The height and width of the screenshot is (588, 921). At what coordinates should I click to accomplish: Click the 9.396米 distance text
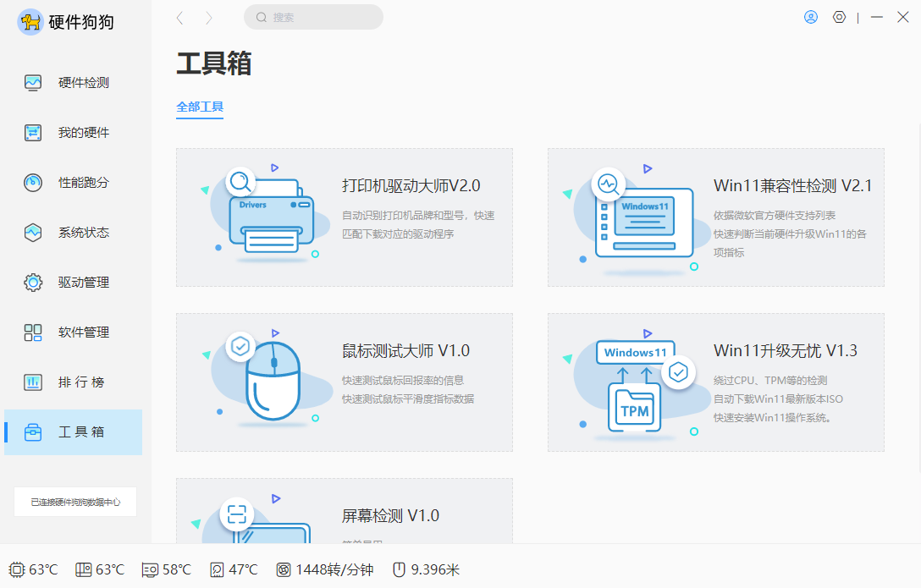435,569
